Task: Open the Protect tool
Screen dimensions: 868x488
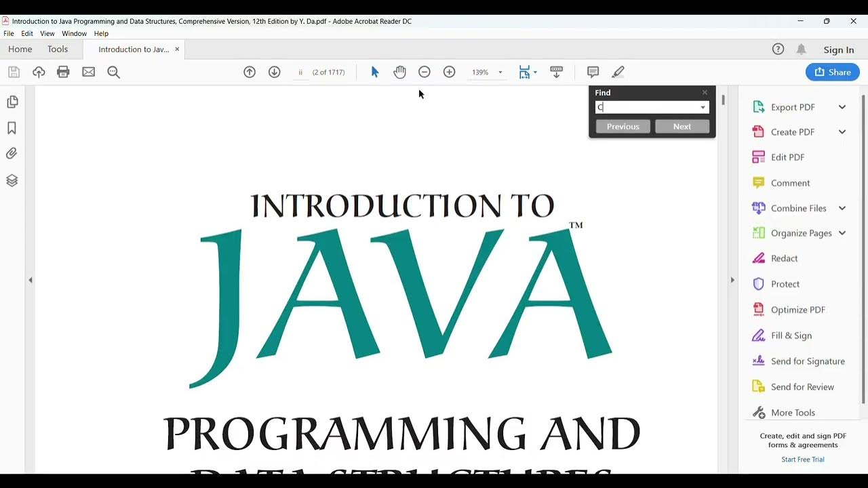Action: click(776, 284)
